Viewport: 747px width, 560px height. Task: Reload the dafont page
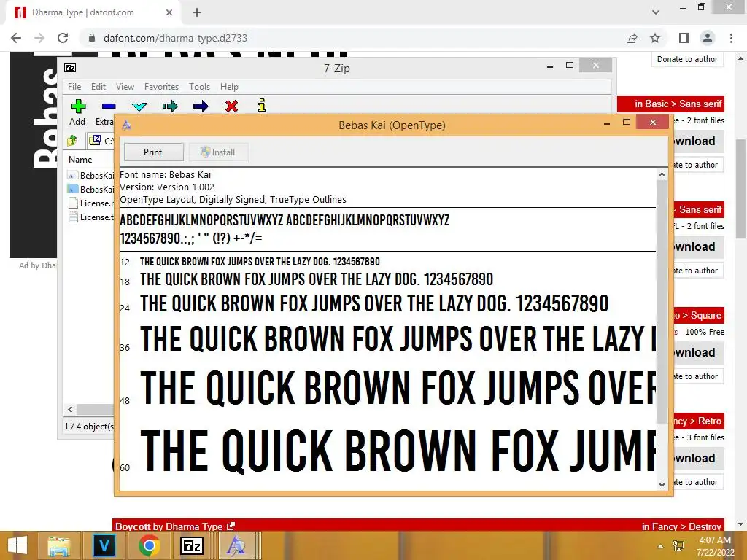coord(63,38)
